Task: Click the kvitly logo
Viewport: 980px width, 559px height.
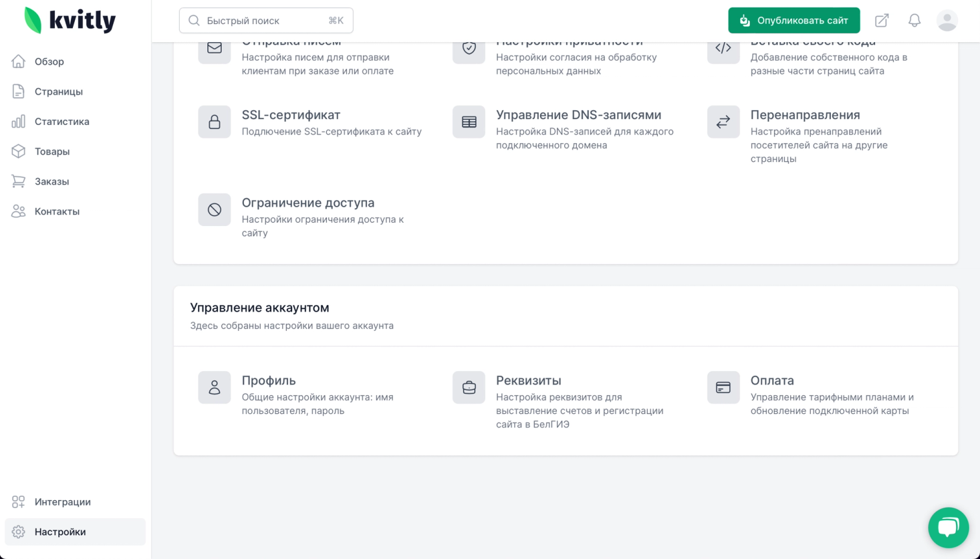Action: point(70,20)
